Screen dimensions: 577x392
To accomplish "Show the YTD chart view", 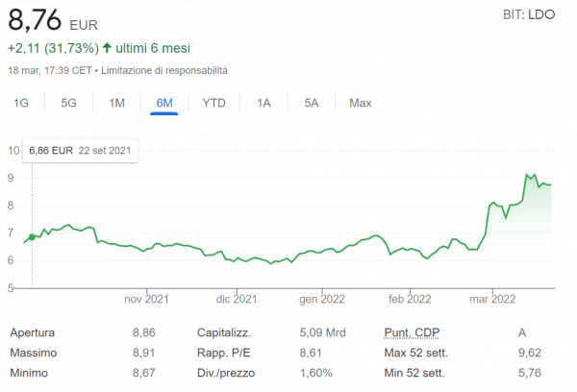I will click(213, 103).
